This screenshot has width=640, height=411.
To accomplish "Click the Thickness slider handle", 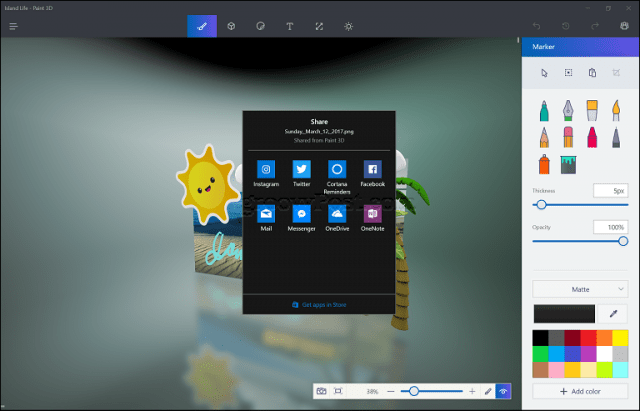I will pos(541,205).
